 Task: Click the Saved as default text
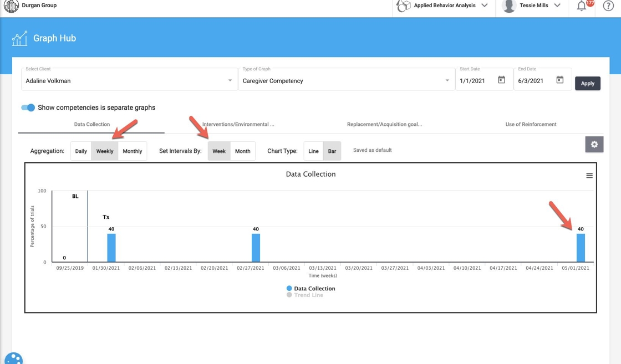click(372, 150)
